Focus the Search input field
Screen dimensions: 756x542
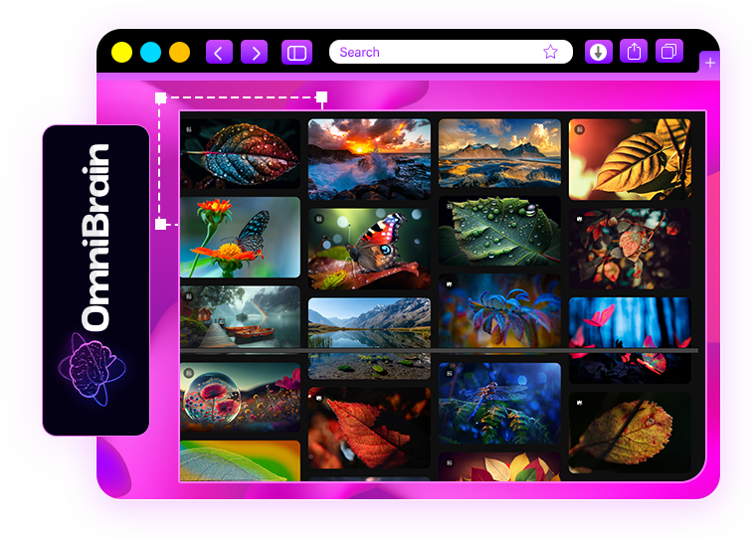point(438,53)
